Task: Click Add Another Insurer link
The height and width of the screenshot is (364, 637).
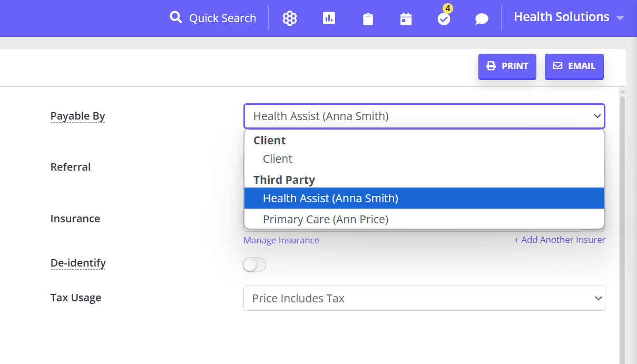Action: [560, 240]
